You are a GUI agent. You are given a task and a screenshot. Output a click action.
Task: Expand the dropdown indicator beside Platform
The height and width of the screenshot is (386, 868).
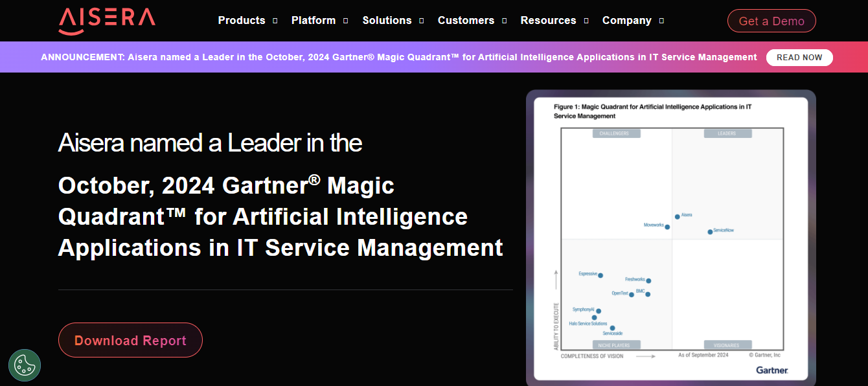(346, 21)
